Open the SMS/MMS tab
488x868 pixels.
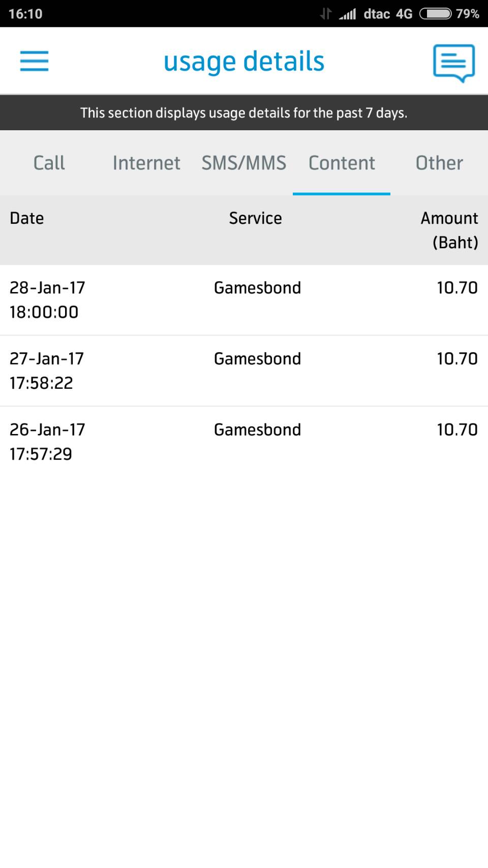pos(244,163)
